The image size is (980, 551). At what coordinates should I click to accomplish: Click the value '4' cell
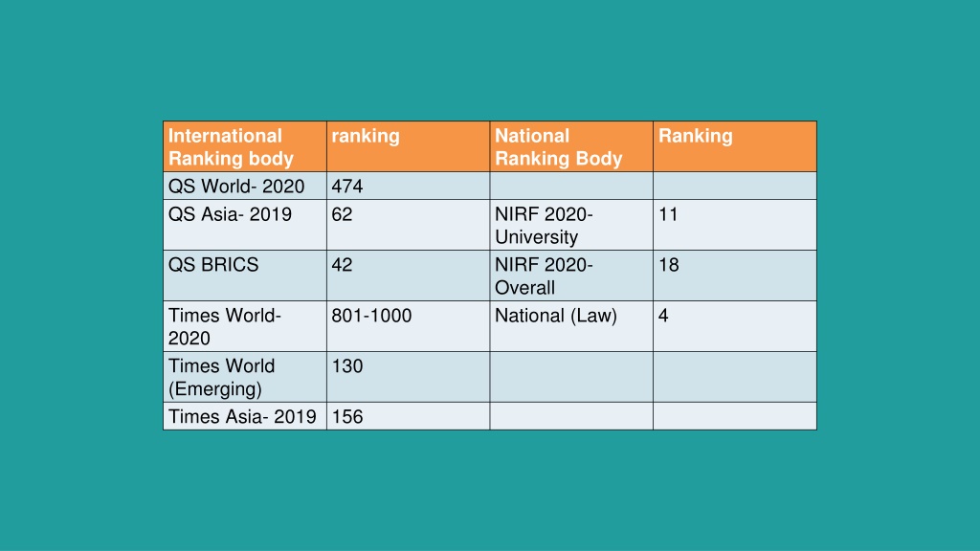tap(735, 327)
